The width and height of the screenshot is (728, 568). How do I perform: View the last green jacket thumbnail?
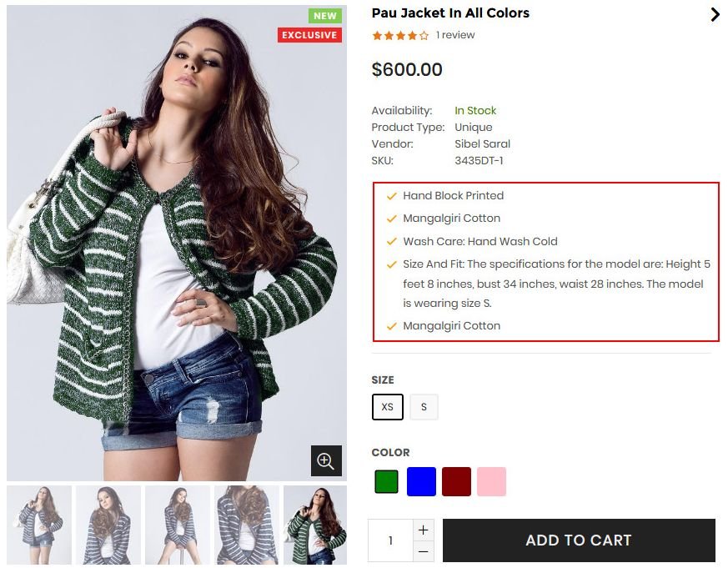click(x=315, y=525)
